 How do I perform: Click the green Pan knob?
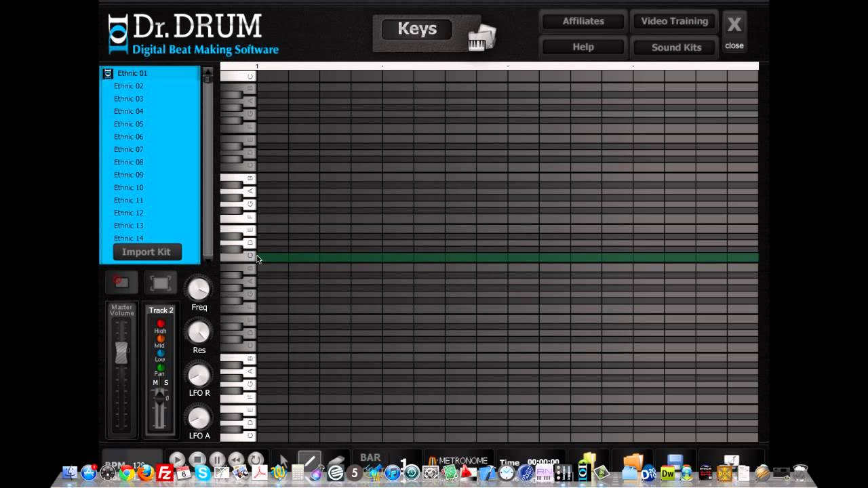click(161, 367)
